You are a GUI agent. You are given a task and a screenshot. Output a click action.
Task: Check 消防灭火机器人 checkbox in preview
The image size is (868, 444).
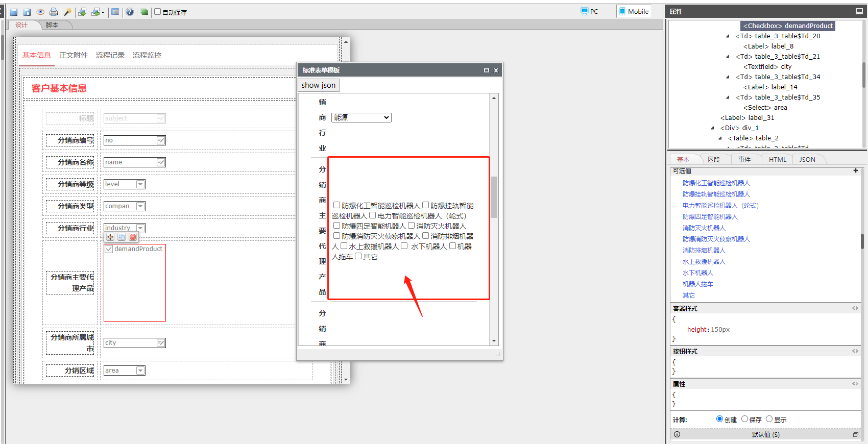411,226
